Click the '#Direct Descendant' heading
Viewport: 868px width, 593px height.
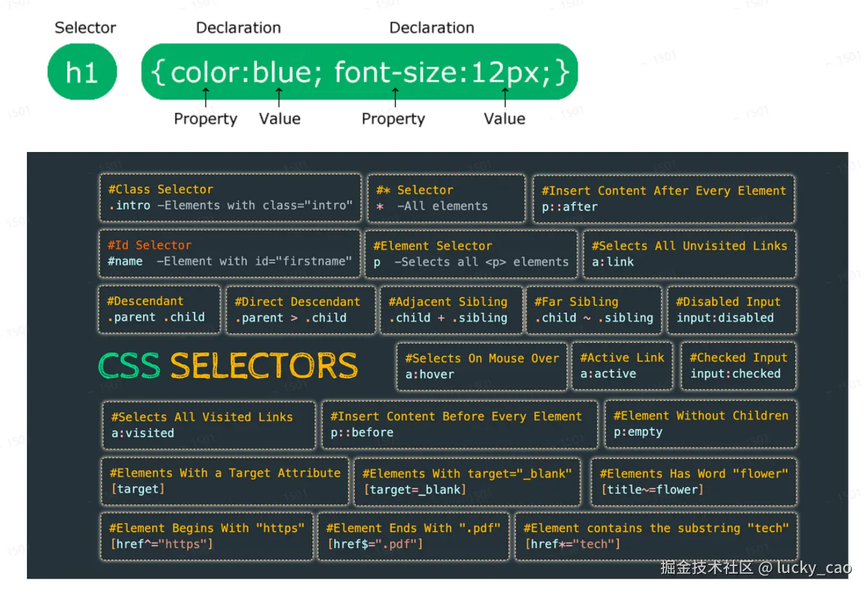[x=297, y=302]
